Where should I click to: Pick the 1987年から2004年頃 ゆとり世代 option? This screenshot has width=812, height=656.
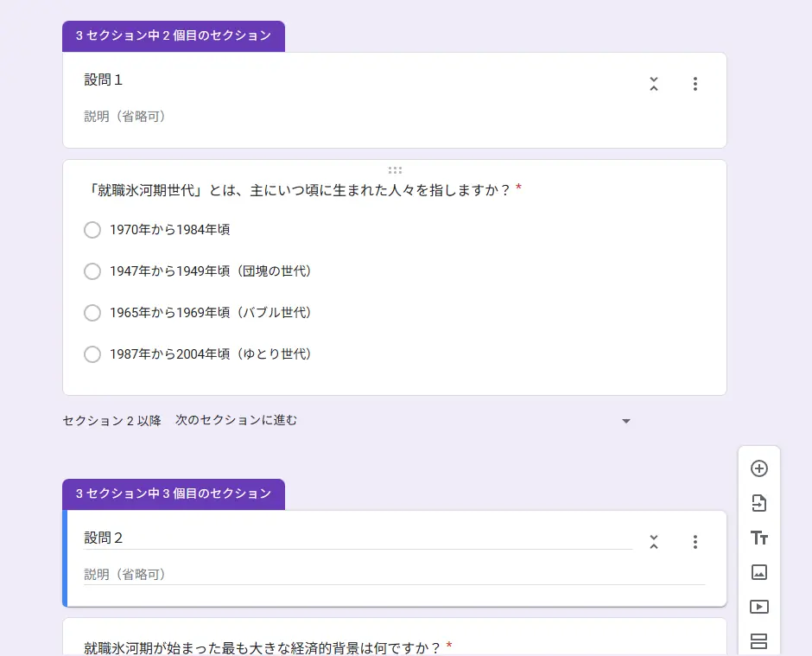click(x=92, y=353)
